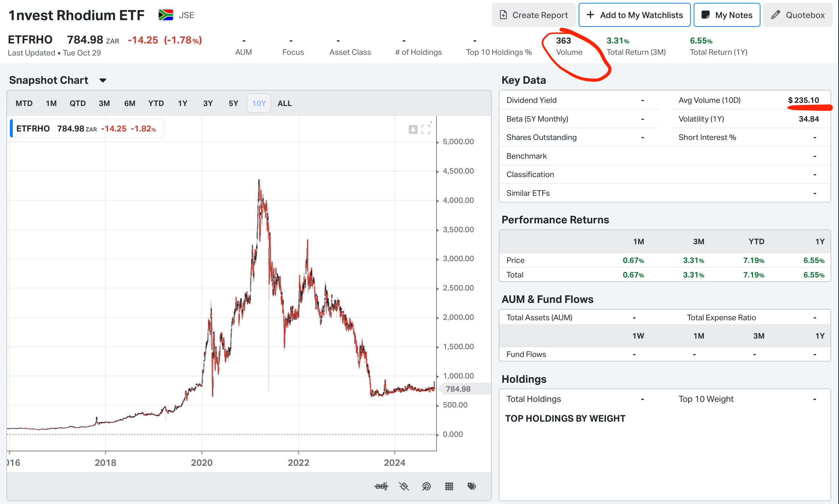Click the price tags icon

pyautogui.click(x=472, y=486)
